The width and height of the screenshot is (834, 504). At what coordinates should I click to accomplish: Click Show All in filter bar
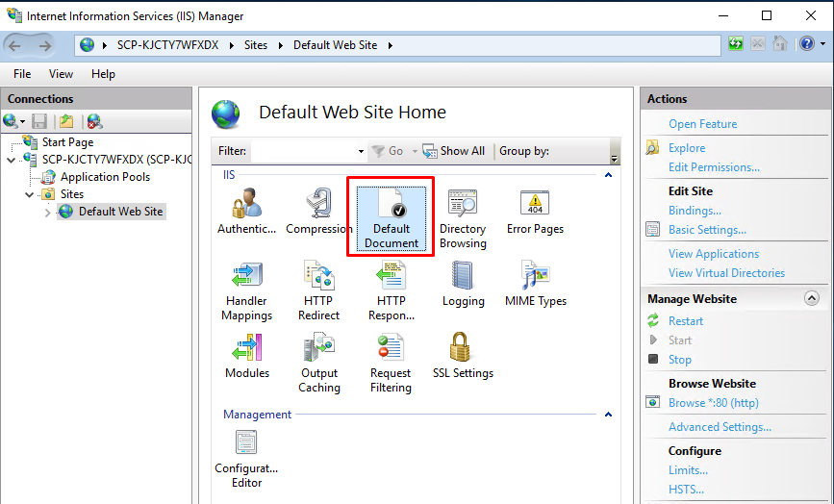[454, 151]
